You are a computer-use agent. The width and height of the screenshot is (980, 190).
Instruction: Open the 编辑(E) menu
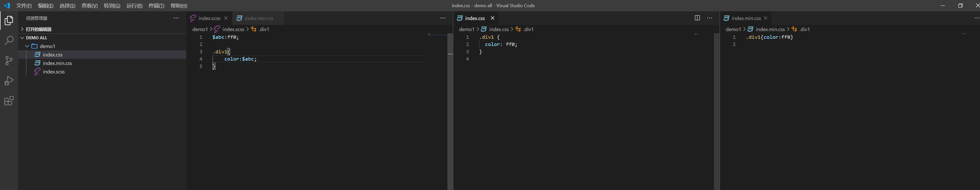click(46, 6)
